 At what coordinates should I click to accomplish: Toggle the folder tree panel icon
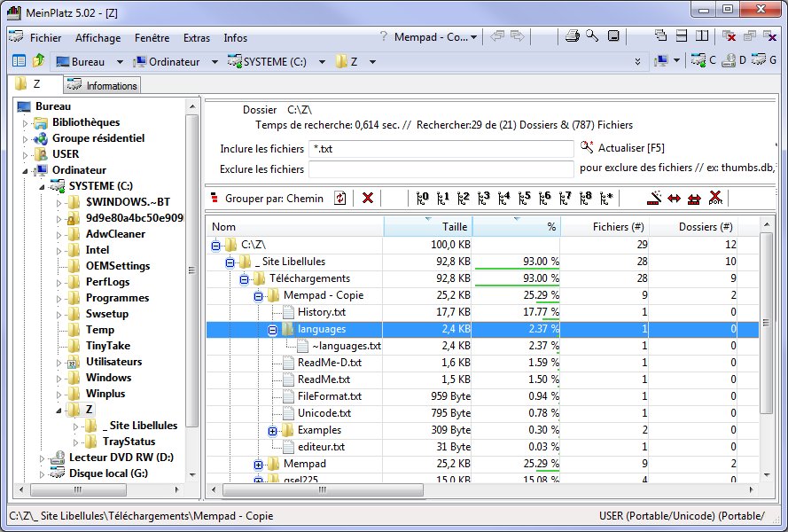coord(20,61)
